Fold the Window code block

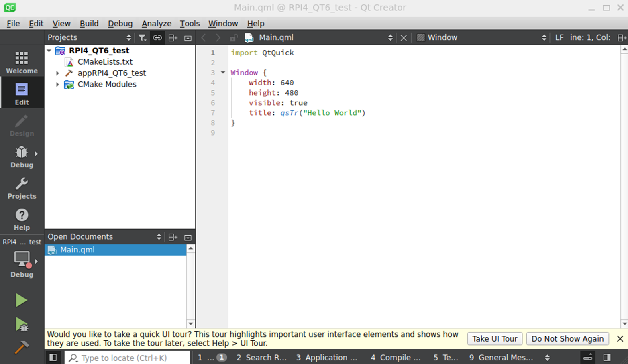point(223,73)
